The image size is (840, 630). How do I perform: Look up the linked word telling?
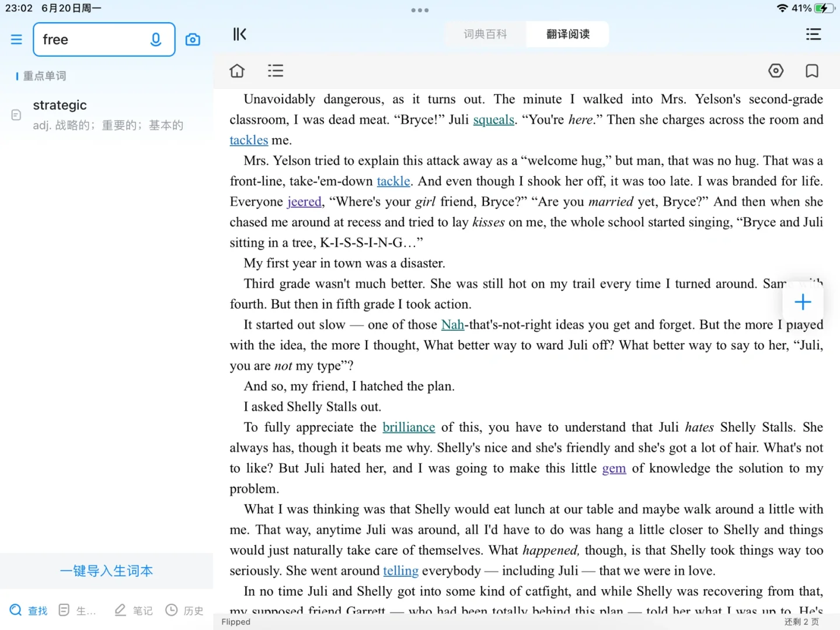[400, 570]
